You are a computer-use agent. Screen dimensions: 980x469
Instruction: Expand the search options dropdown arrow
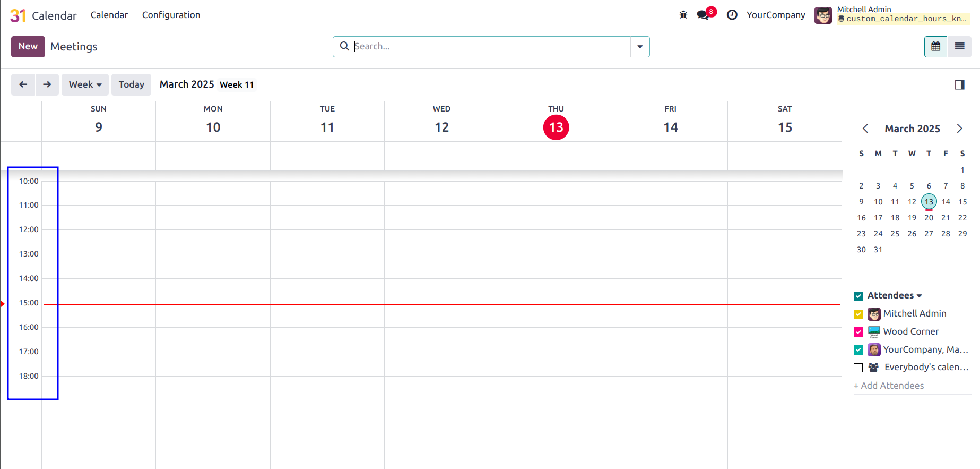click(x=640, y=47)
